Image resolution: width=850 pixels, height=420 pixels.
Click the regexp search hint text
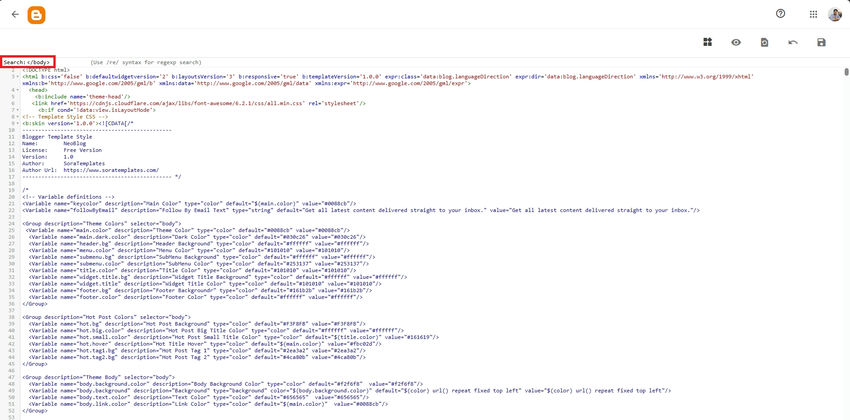146,62
